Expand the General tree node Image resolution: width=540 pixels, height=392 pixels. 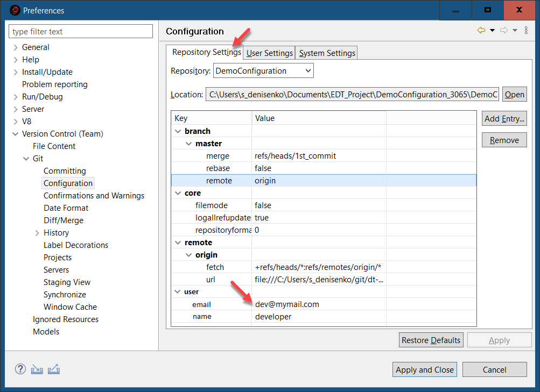(x=16, y=47)
